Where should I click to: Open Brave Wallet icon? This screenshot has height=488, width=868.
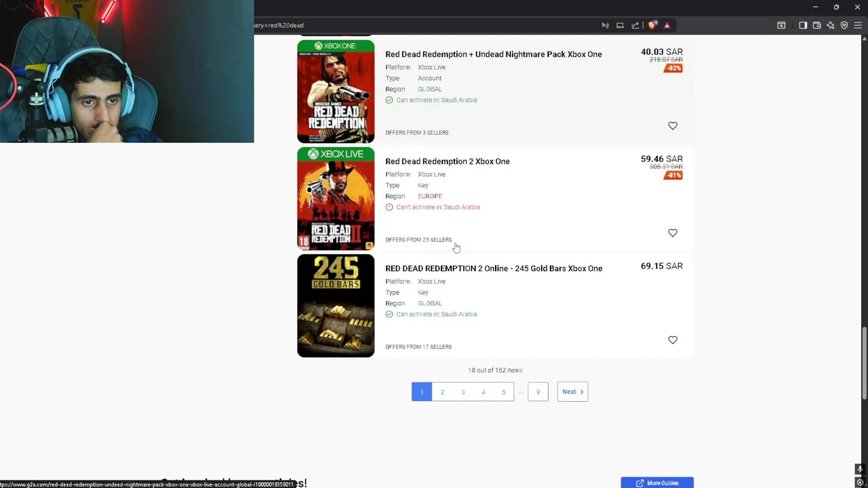tap(816, 25)
